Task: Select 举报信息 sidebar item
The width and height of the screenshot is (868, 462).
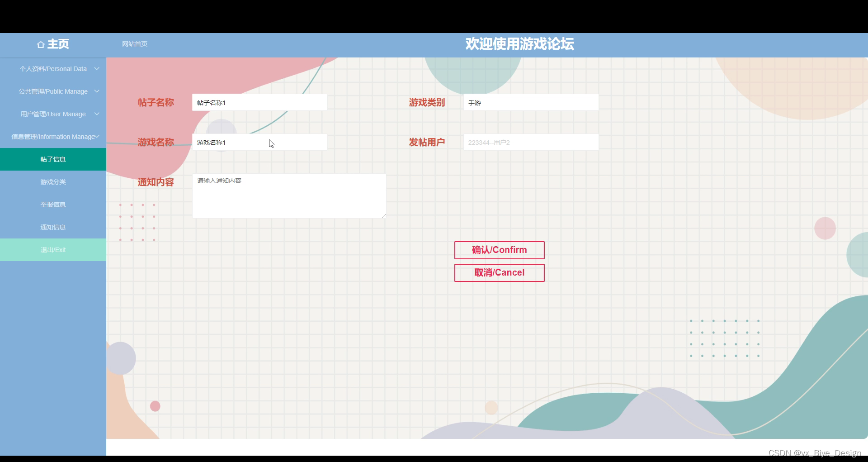Action: pos(53,205)
